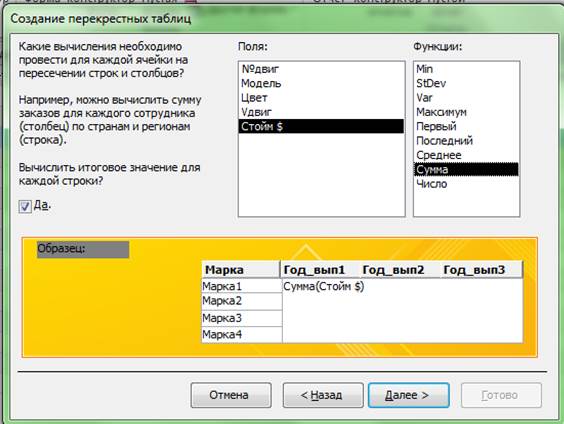
Task: Click the Марка1 sample row
Action: (242, 286)
